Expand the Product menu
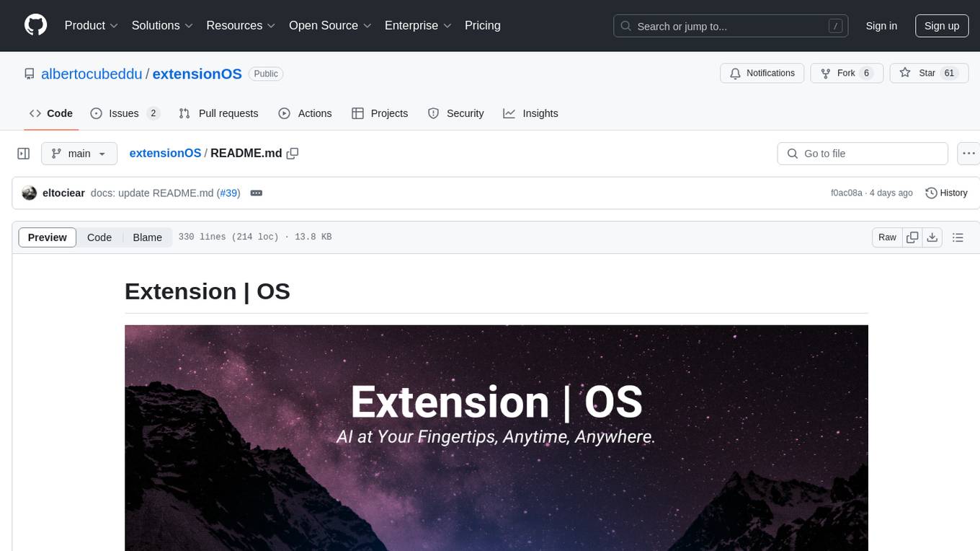Viewport: 980px width, 551px height. click(x=92, y=25)
